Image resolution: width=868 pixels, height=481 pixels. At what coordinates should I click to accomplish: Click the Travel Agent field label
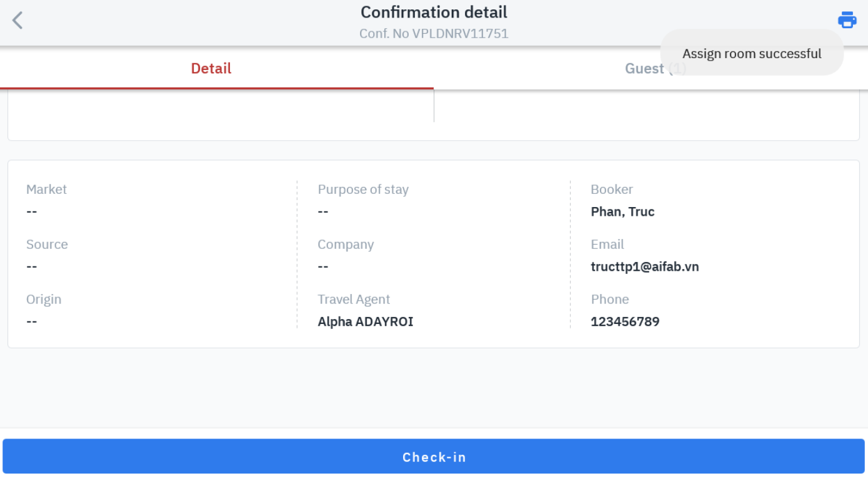point(354,300)
